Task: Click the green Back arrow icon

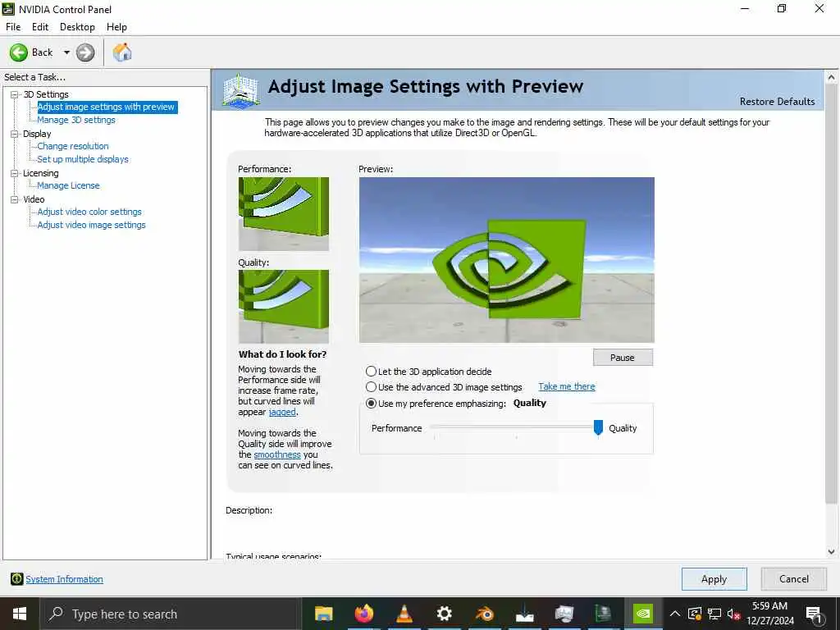Action: point(19,52)
